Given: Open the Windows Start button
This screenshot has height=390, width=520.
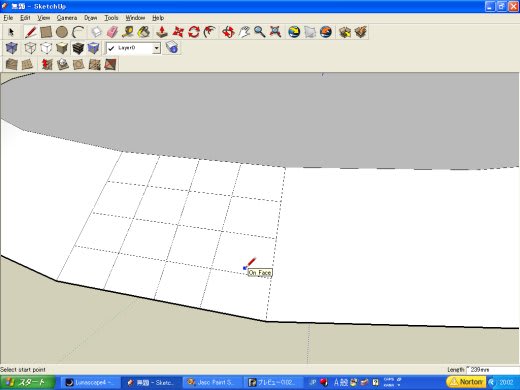Looking at the screenshot, I should pyautogui.click(x=27, y=382).
